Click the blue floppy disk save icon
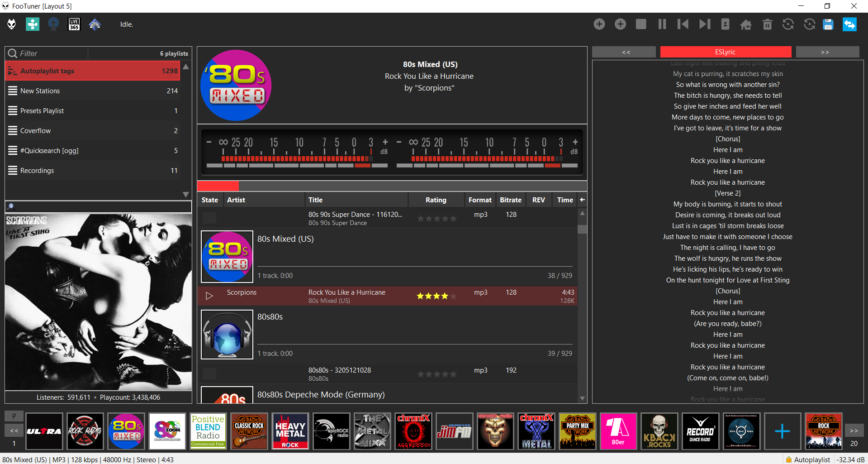The image size is (868, 464). pyautogui.click(x=828, y=24)
